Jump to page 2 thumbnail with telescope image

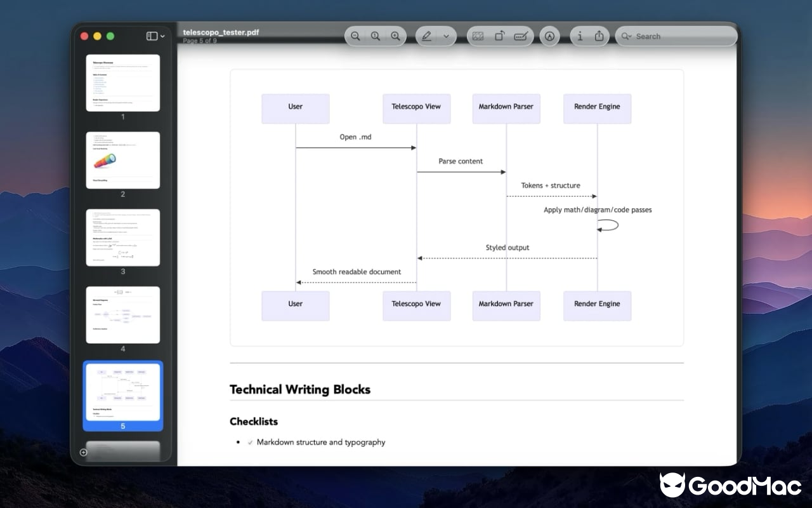tap(123, 161)
